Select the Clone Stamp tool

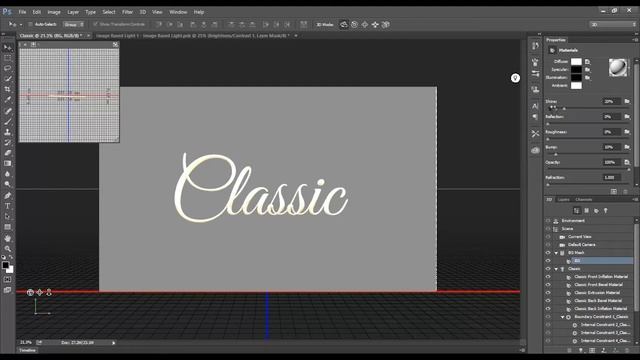(7, 132)
